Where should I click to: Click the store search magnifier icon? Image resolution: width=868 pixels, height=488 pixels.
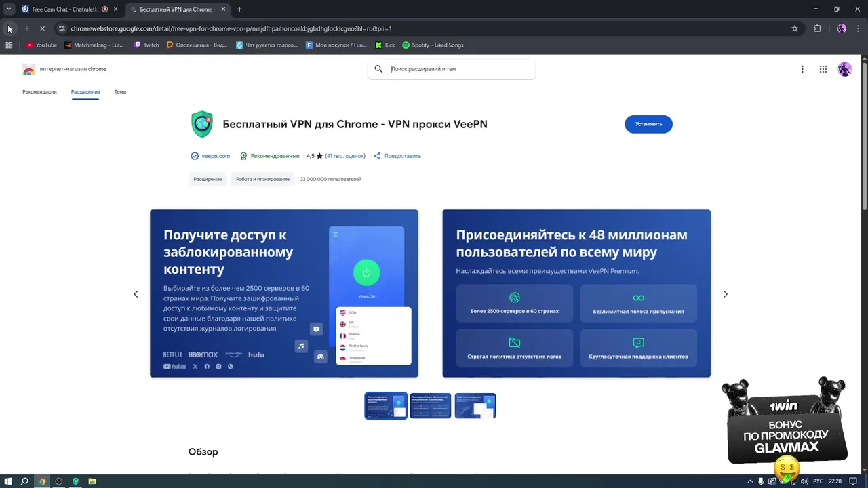pos(378,69)
